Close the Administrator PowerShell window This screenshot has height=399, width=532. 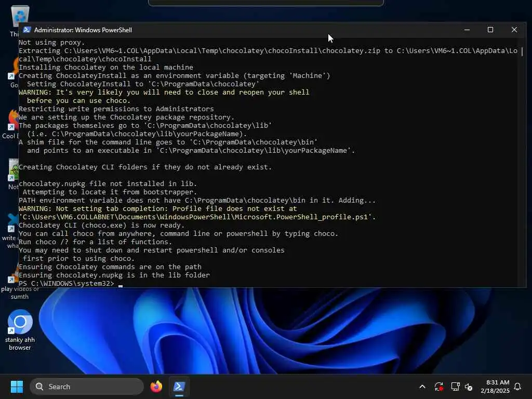[x=514, y=30]
